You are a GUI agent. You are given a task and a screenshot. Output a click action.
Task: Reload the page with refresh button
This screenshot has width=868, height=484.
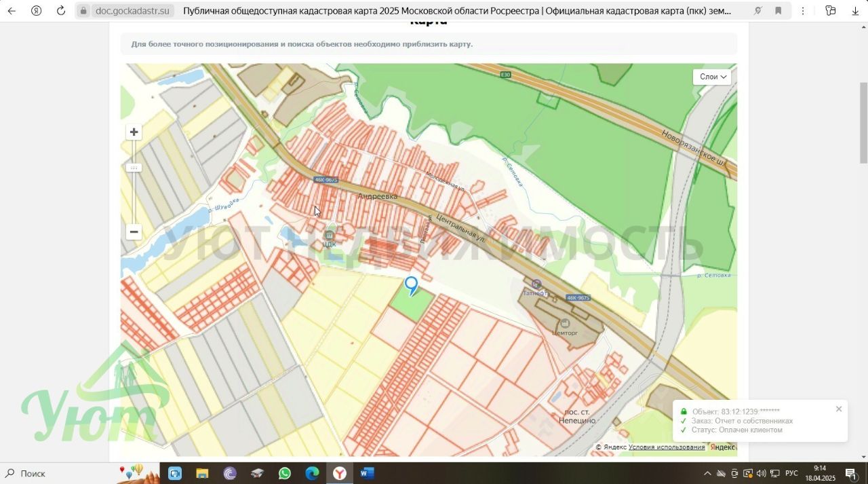(61, 11)
